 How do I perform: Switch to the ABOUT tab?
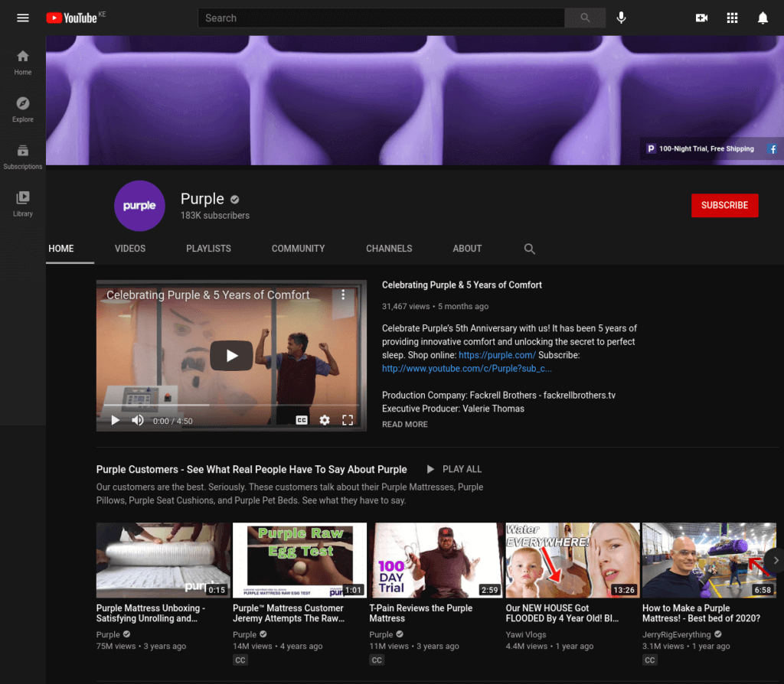coord(467,249)
